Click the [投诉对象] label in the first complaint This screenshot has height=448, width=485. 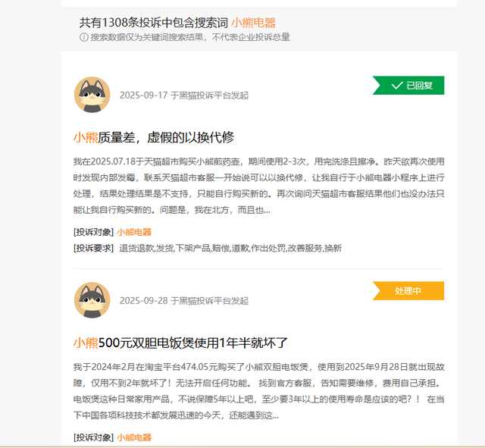[x=93, y=232]
